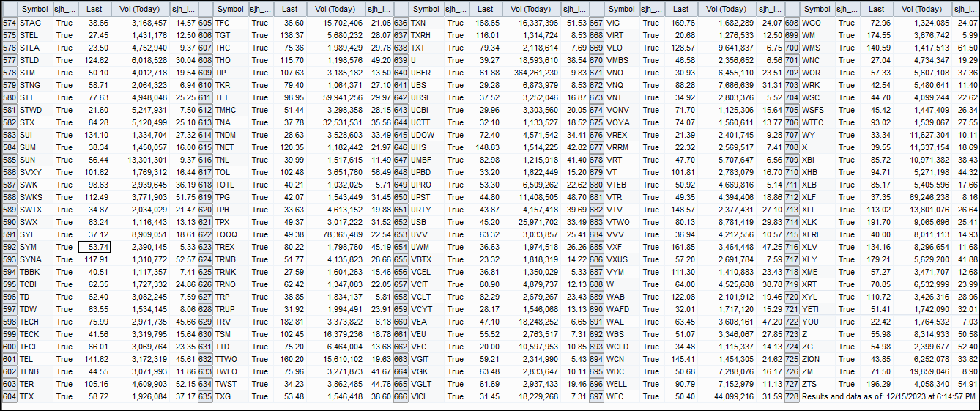
Task: Click UBER's volume value 364,261,230
Action: pyautogui.click(x=532, y=73)
